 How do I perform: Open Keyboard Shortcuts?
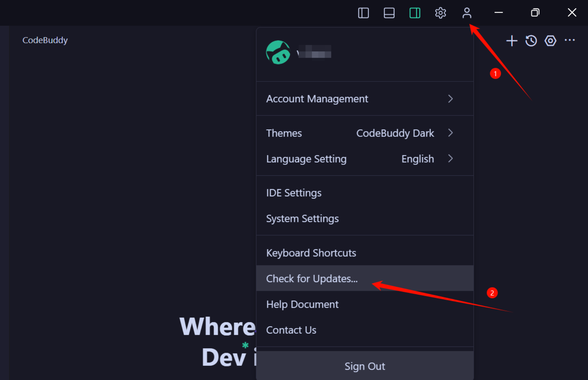[311, 253]
